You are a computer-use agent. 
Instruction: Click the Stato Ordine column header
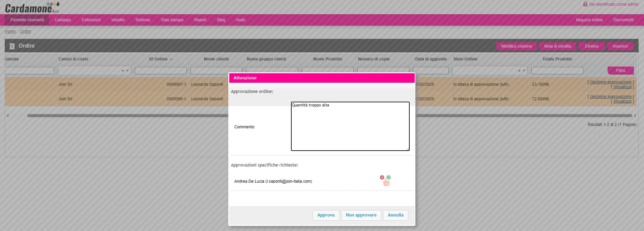click(465, 59)
